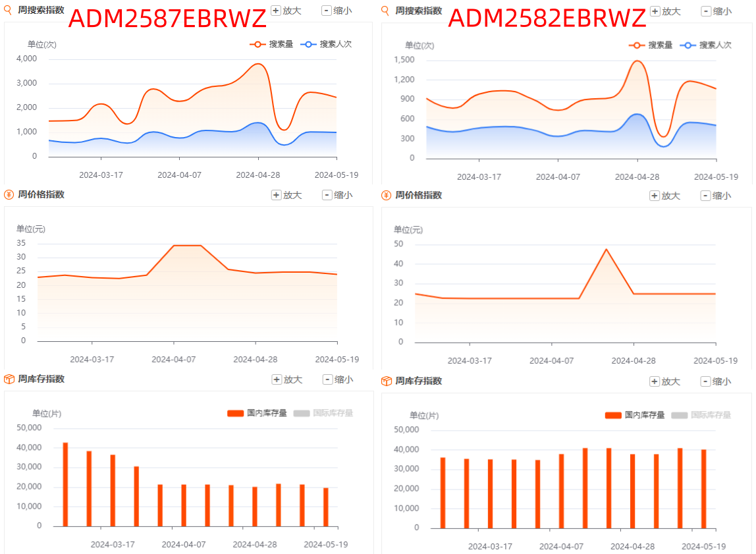The width and height of the screenshot is (756, 554).
Task: Click the ADM2582EBRWZ price spike near 48
Action: click(x=606, y=249)
